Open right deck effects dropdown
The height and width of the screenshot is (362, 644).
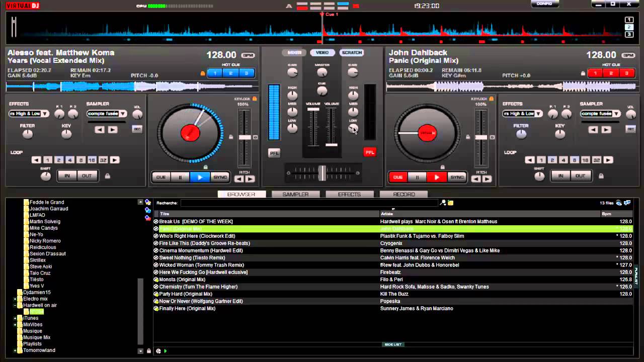click(538, 114)
